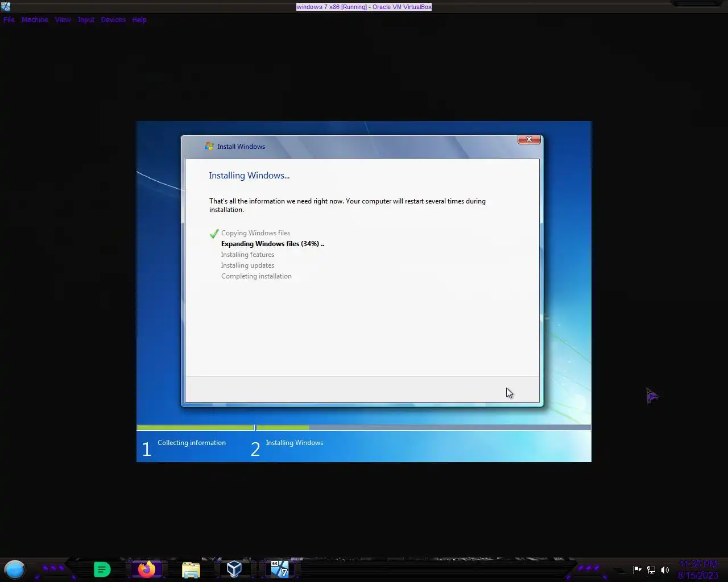This screenshot has width=728, height=582.
Task: Click 'Completing installation' step text
Action: pyautogui.click(x=257, y=276)
